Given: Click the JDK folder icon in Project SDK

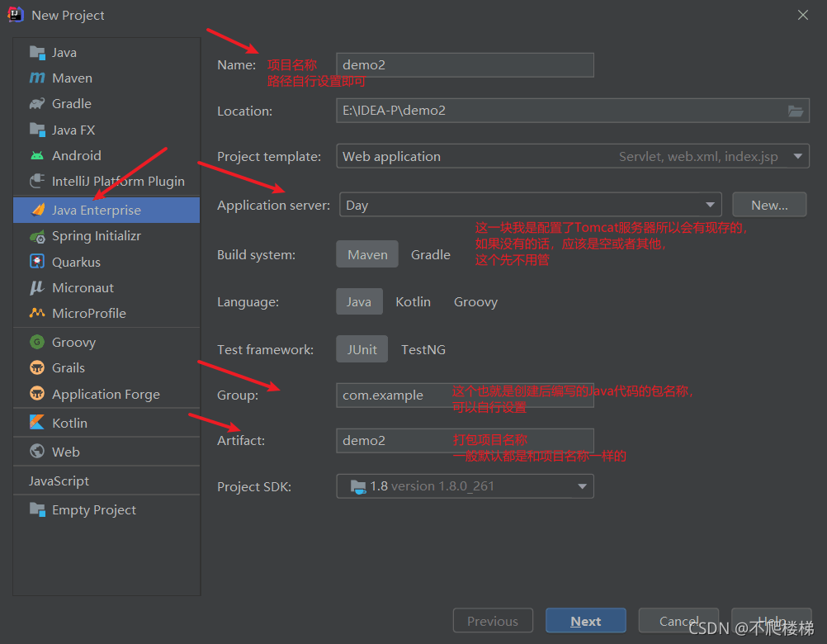Looking at the screenshot, I should [358, 486].
